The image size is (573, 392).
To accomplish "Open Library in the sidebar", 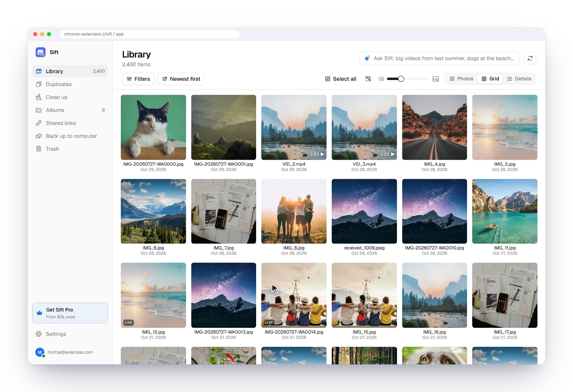I will tap(70, 71).
